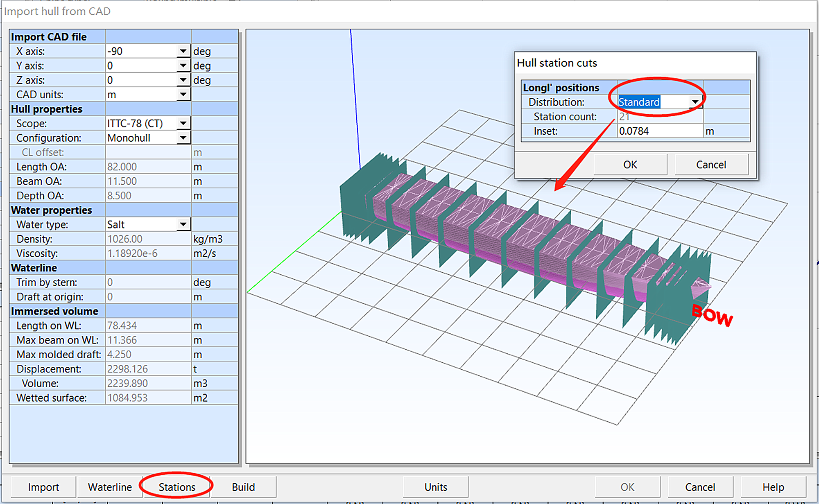This screenshot has height=504, width=819.
Task: Open the X axis rotation dropdown
Action: [184, 51]
